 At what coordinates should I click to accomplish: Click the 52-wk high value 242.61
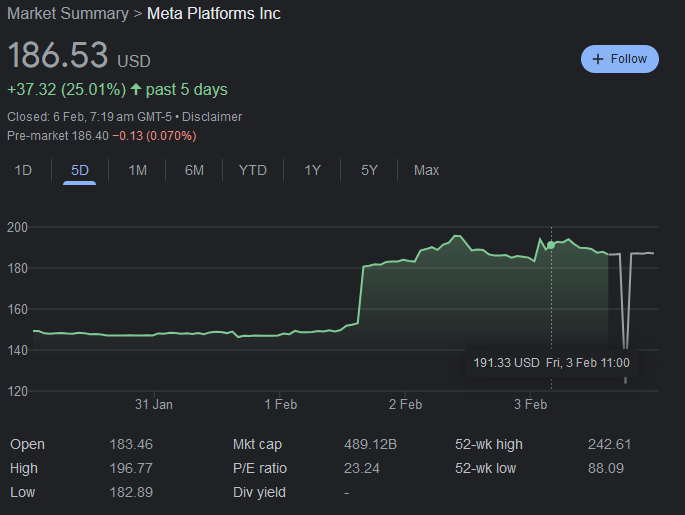609,444
